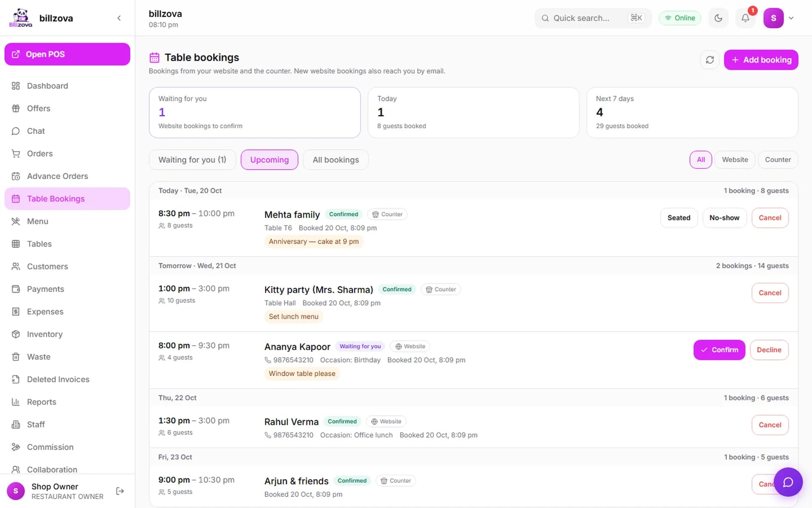Viewport: 812px width, 508px height.
Task: Switch to All bookings tab
Action: point(335,160)
